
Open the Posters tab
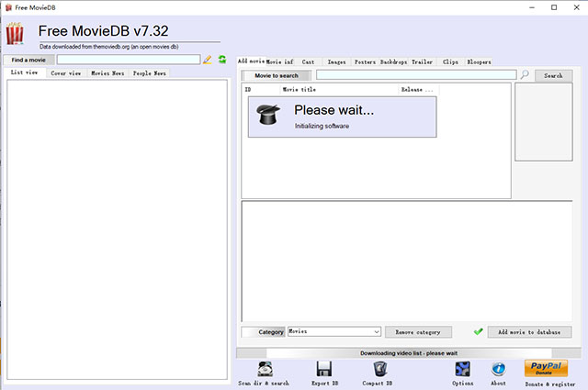pos(366,61)
